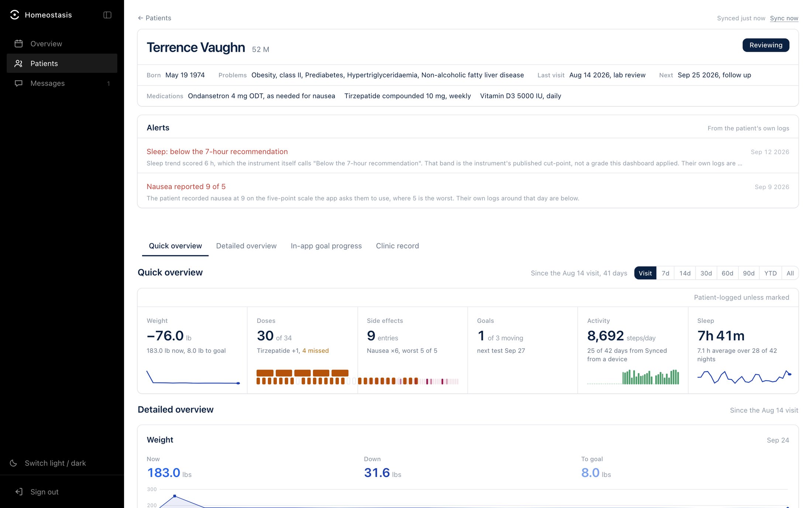Click the Patients people icon
The height and width of the screenshot is (508, 812).
coord(18,64)
